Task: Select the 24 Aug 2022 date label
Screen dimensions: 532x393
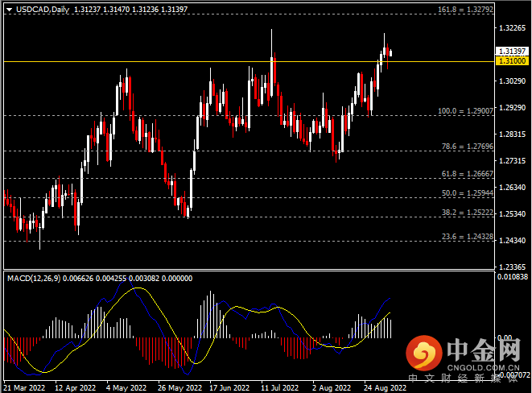Action: click(x=385, y=387)
